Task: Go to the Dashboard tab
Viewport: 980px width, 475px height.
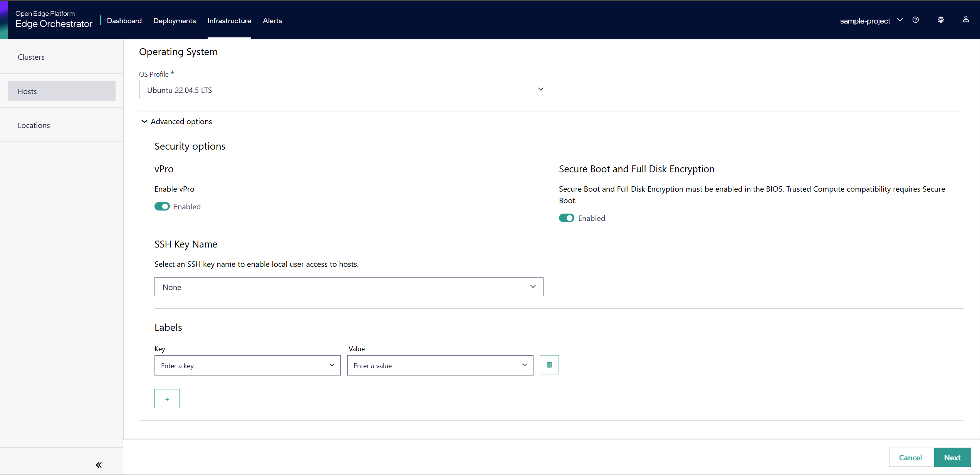Action: (124, 21)
